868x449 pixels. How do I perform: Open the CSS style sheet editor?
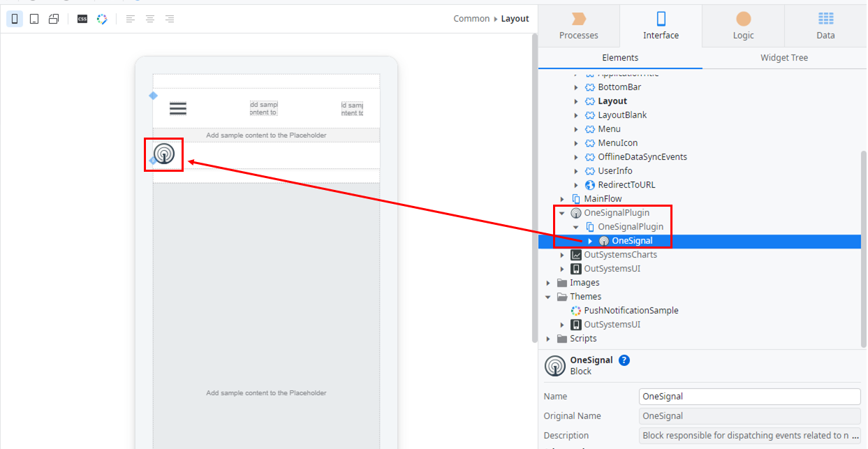[x=82, y=19]
